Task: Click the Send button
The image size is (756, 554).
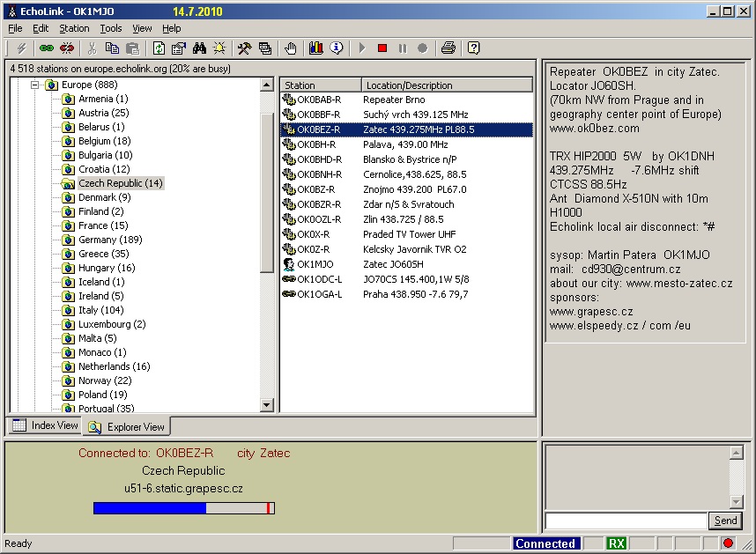Action: point(725,521)
